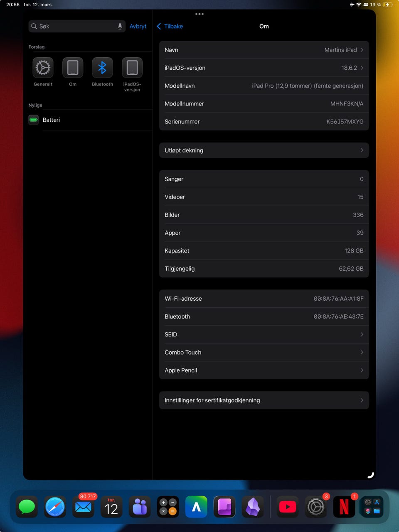Tap the battery indicator in status bar
399x532 pixels.
pyautogui.click(x=387, y=5)
